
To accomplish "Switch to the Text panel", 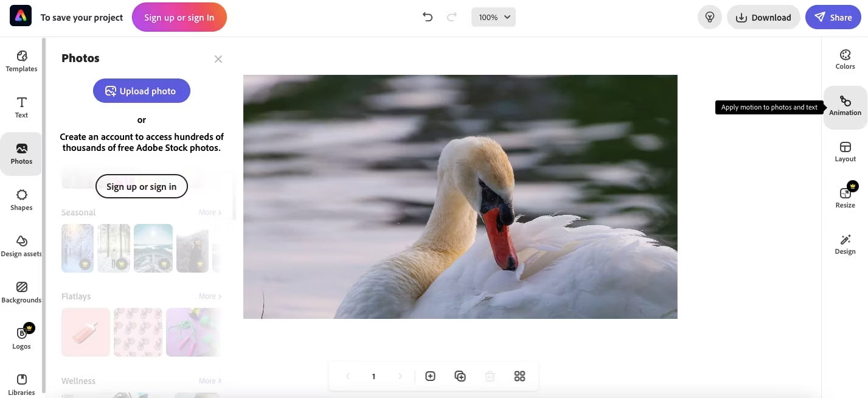I will (x=21, y=107).
